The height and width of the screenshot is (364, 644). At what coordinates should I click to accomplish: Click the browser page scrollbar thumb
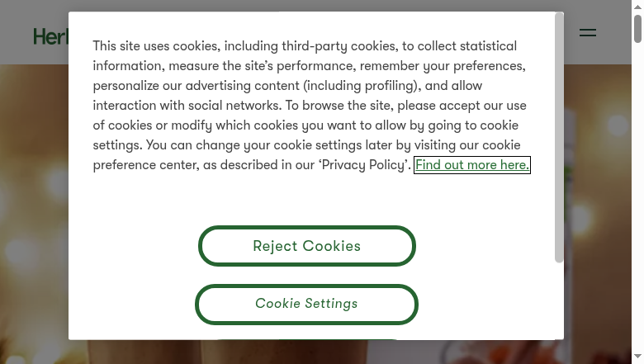[x=637, y=28]
